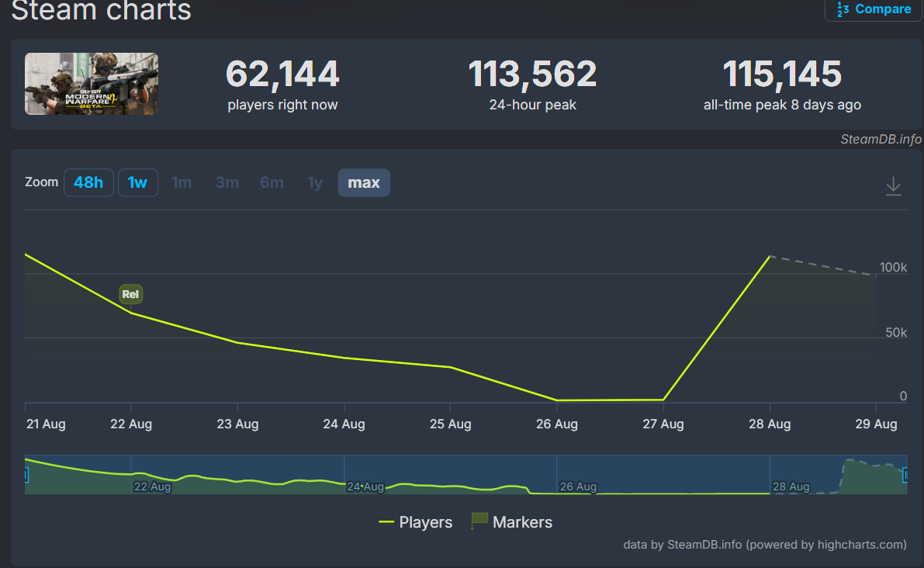The image size is (924, 568).
Task: Click the 62,144 players right now figure
Action: [x=283, y=74]
